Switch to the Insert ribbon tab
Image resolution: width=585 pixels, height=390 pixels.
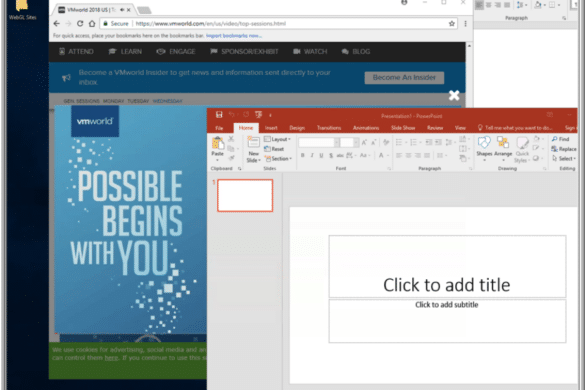click(271, 128)
